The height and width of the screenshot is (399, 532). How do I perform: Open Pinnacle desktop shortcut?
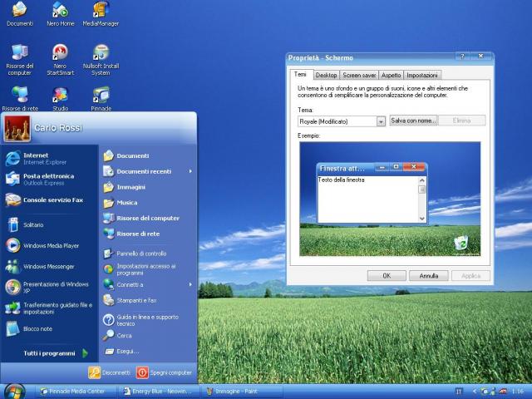[x=101, y=99]
